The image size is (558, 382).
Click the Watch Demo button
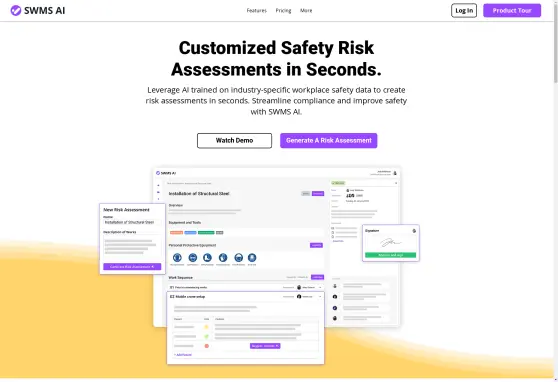pyautogui.click(x=235, y=141)
